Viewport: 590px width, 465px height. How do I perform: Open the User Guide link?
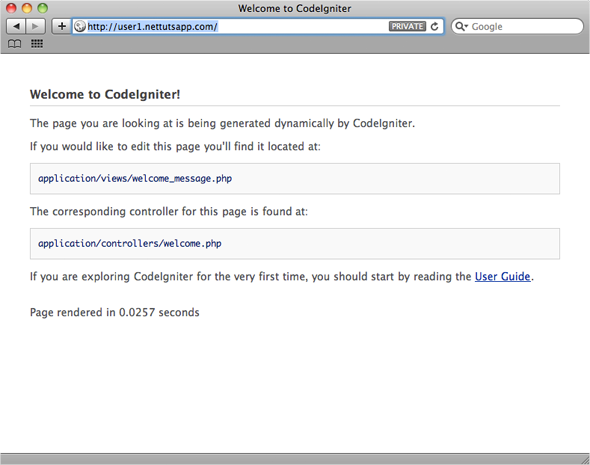pyautogui.click(x=502, y=277)
